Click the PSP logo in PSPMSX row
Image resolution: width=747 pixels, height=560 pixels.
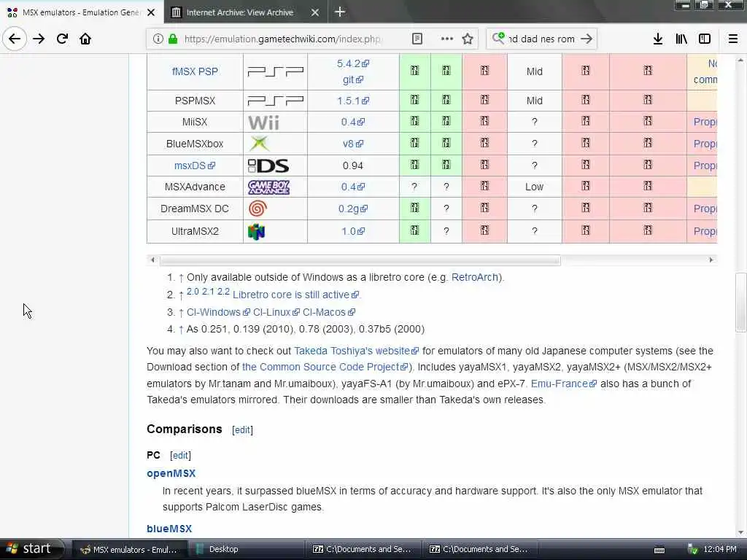point(275,101)
